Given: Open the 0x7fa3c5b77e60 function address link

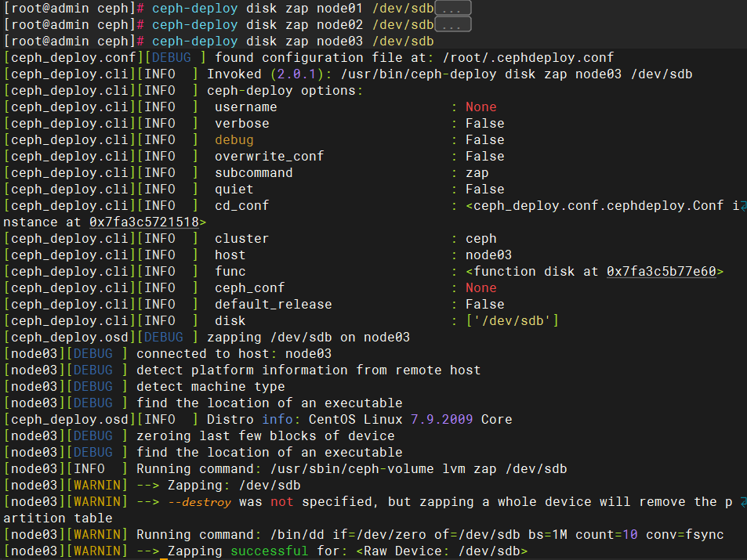Looking at the screenshot, I should point(662,272).
